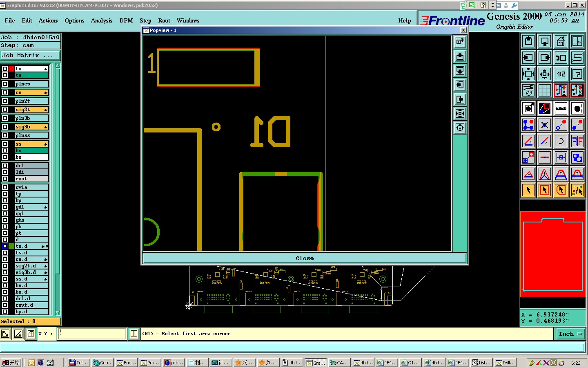Viewport: 588px width, 368px height.
Task: Toggle the checkbox for layer 'drl'
Action: pyautogui.click(x=5, y=166)
